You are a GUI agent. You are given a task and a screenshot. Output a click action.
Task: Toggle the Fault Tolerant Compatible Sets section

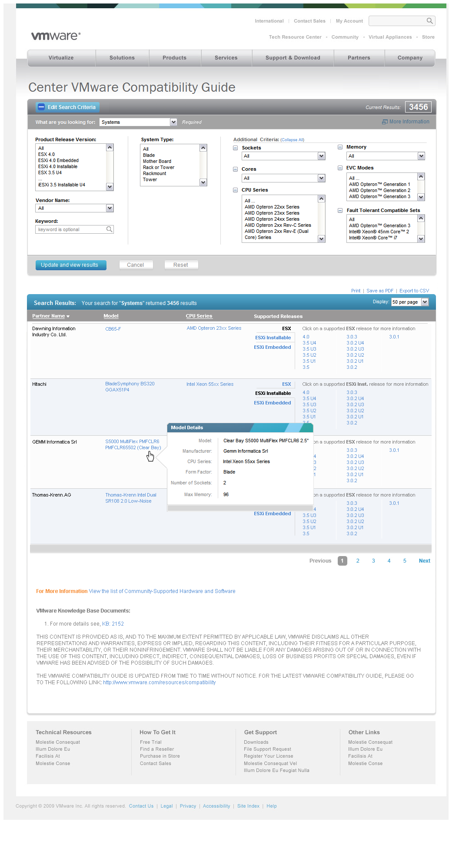pyautogui.click(x=340, y=211)
